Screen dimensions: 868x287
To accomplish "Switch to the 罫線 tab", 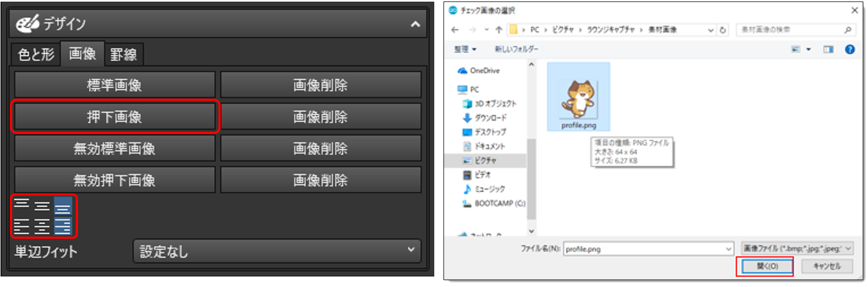I will 123,54.
